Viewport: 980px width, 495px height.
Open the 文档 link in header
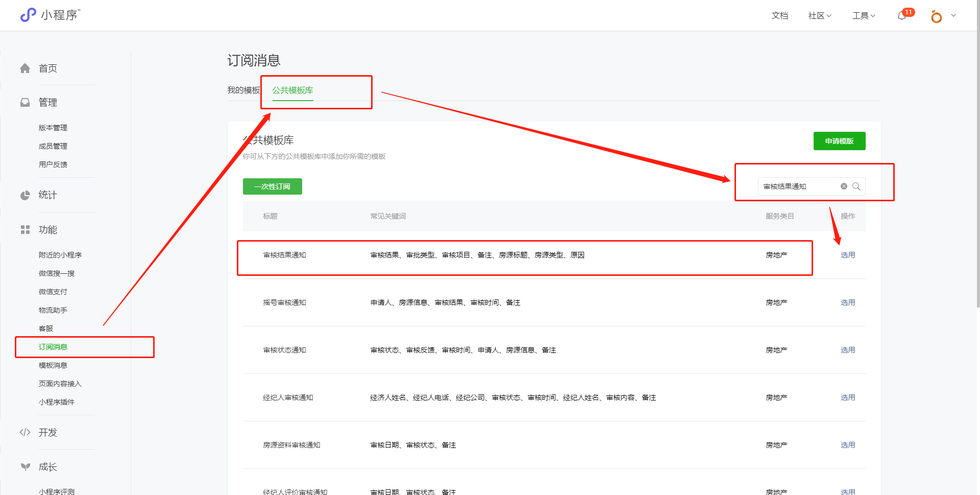(780, 16)
